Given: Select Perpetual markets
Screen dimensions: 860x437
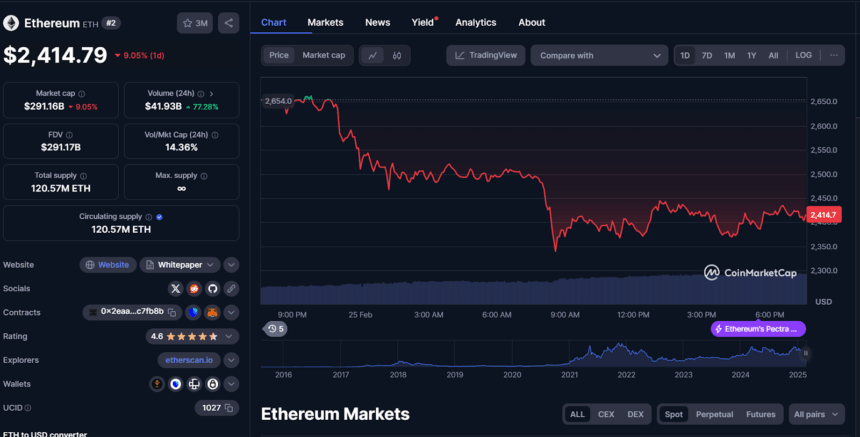Looking at the screenshot, I should pyautogui.click(x=714, y=415).
